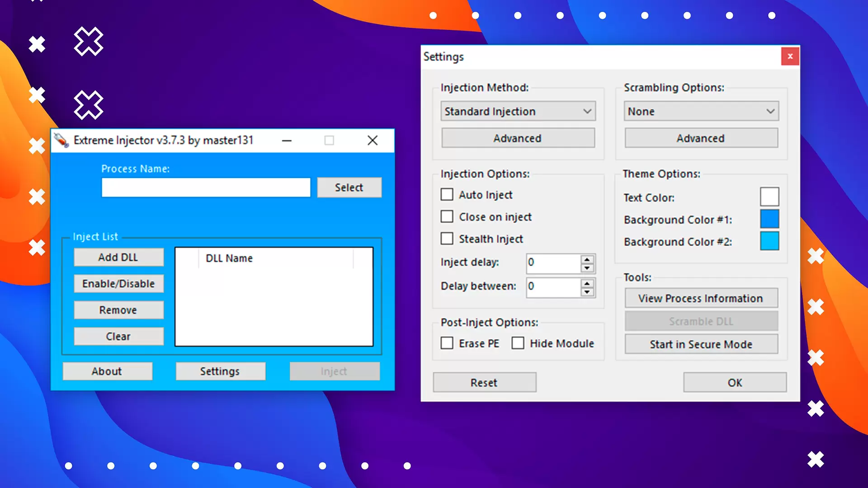The width and height of the screenshot is (868, 488).
Task: Decrease the Inject delay value
Action: 587,268
